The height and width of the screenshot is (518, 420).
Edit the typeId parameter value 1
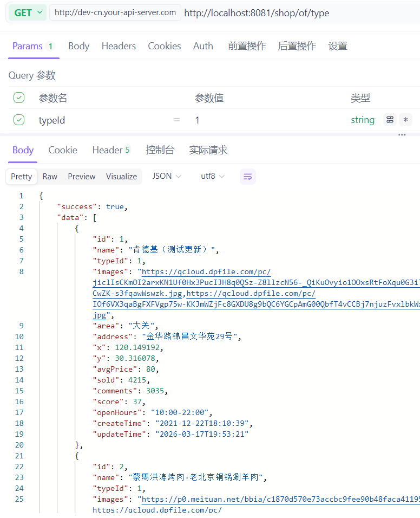[x=197, y=120]
